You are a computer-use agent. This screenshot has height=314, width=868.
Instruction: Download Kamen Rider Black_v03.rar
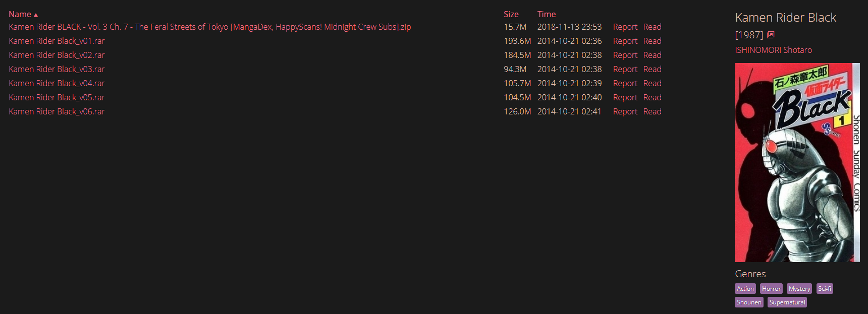(x=57, y=69)
